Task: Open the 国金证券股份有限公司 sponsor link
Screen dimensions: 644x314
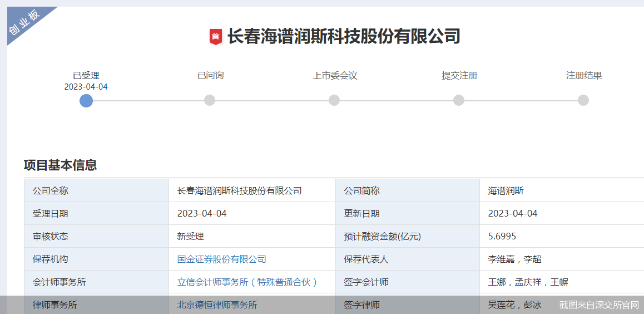Action: pyautogui.click(x=221, y=259)
